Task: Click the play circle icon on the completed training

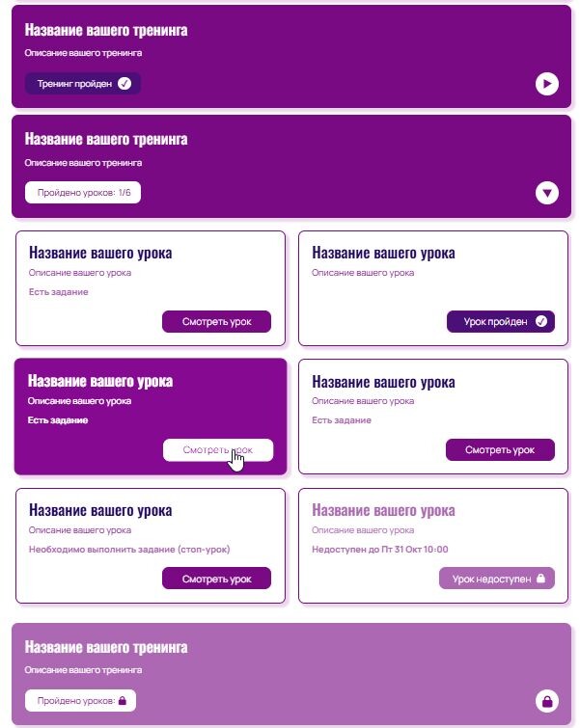Action: pyautogui.click(x=546, y=84)
